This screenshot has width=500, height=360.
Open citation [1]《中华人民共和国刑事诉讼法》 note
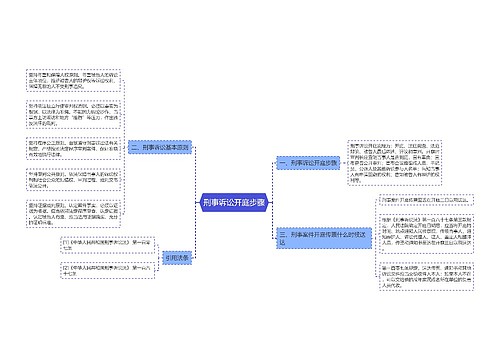coord(108,245)
